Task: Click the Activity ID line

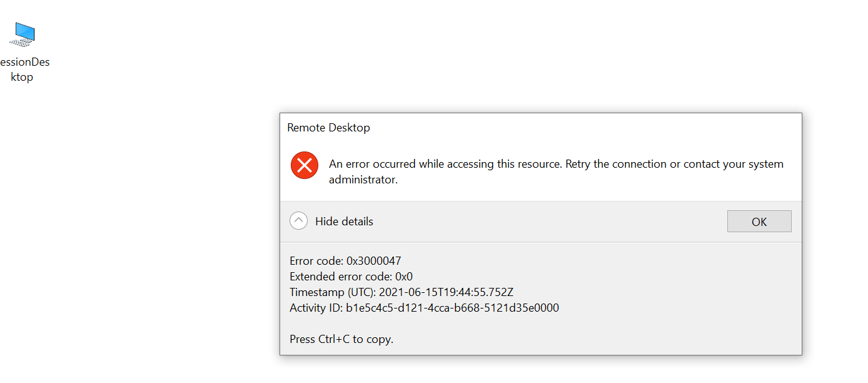Action: point(424,307)
